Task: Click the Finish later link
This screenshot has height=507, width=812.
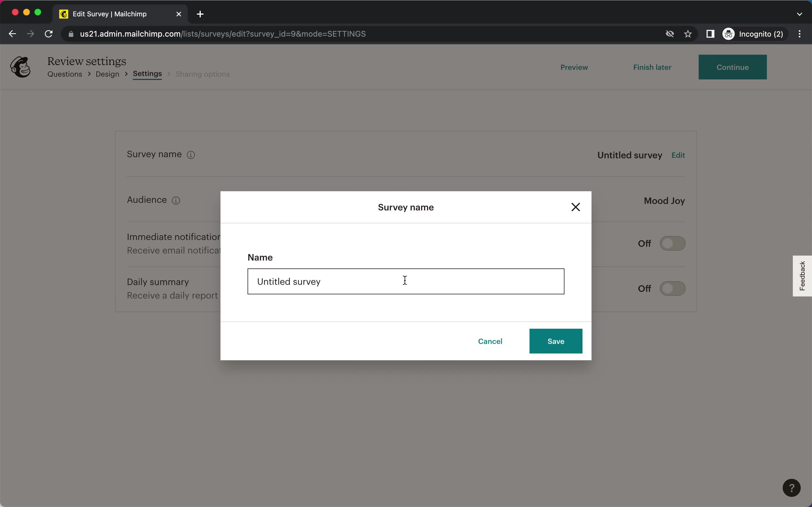Action: pyautogui.click(x=652, y=67)
